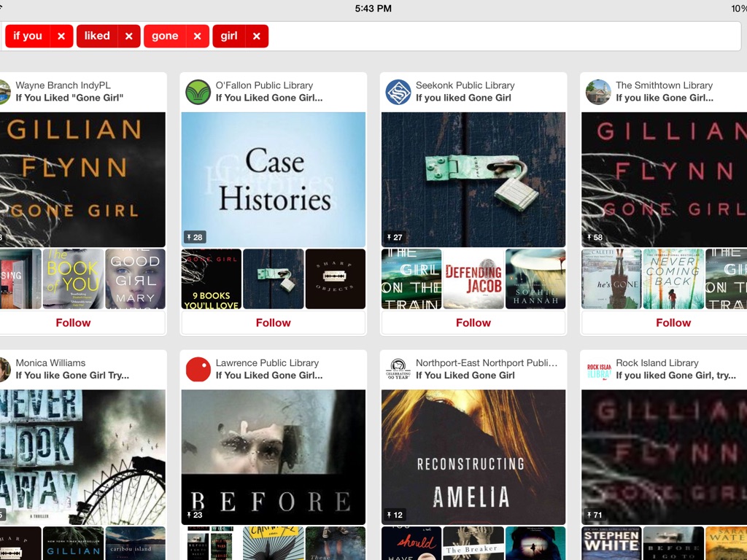
Task: Select the "9 Books You'll Love" thumbnail
Action: click(x=211, y=279)
